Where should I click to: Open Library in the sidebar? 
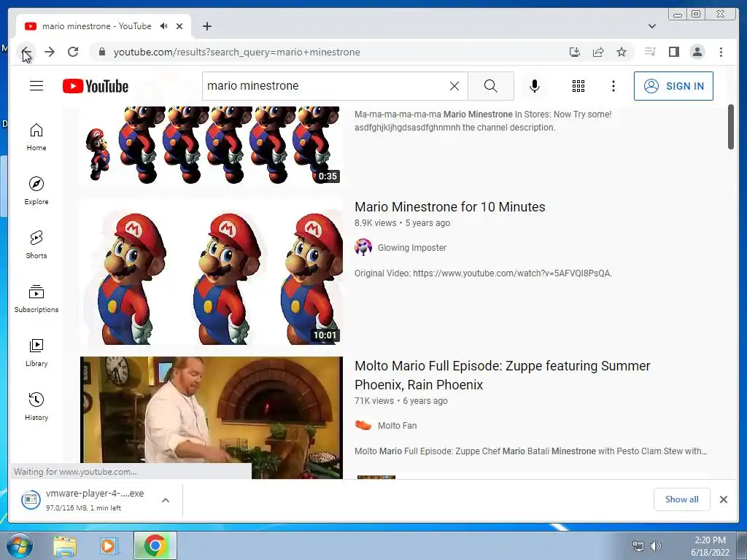[36, 352]
